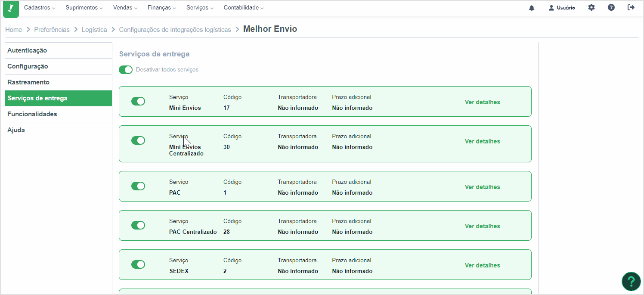Viewport: 644px width, 295px height.
Task: Open the Usuário account menu
Action: [562, 8]
